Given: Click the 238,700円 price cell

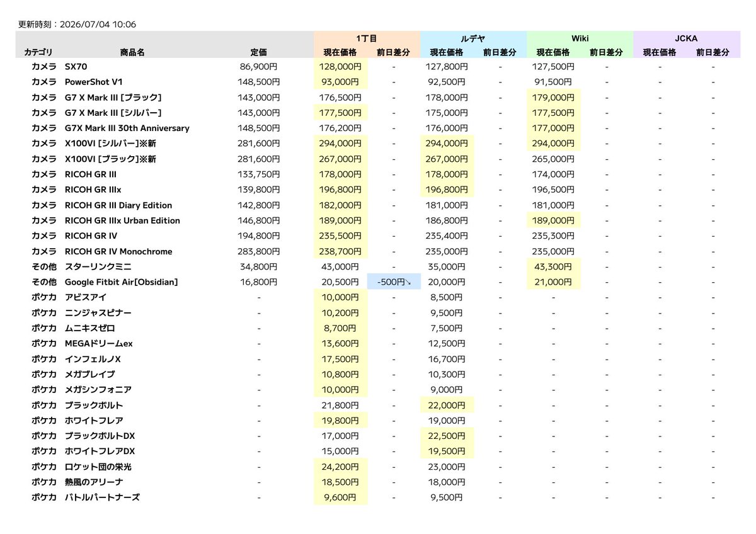Looking at the screenshot, I should point(340,252).
